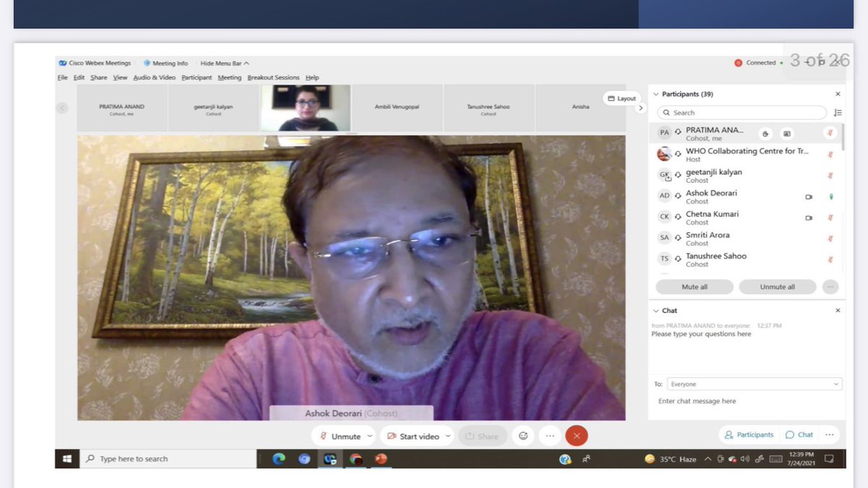Open the Edge browser in the taskbar

tap(278, 458)
